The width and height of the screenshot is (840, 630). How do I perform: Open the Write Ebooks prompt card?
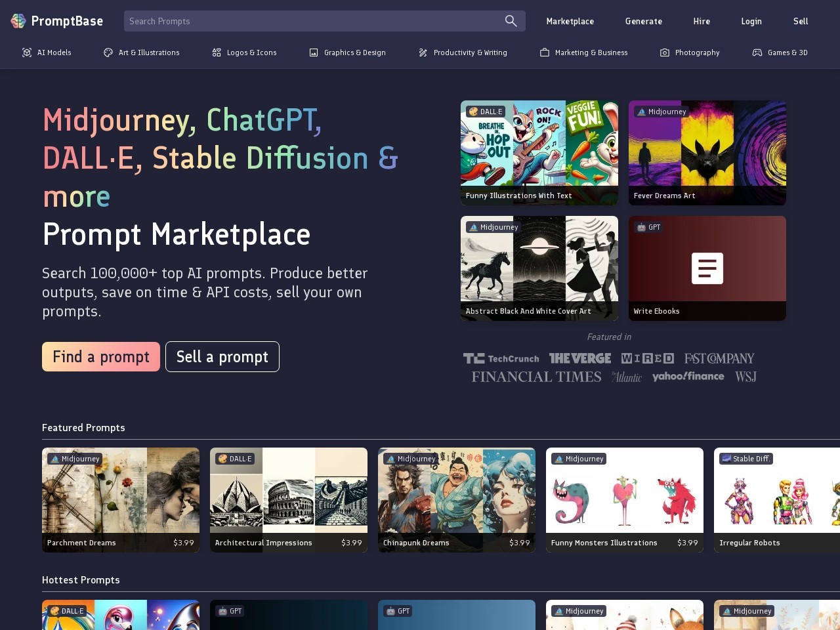[x=707, y=268]
